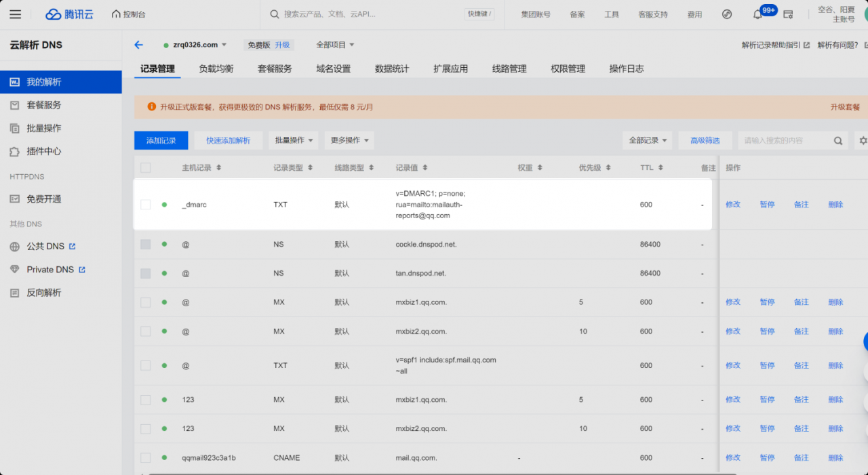This screenshot has height=475, width=868.
Task: Toggle the select-all header checkbox
Action: [x=145, y=167]
